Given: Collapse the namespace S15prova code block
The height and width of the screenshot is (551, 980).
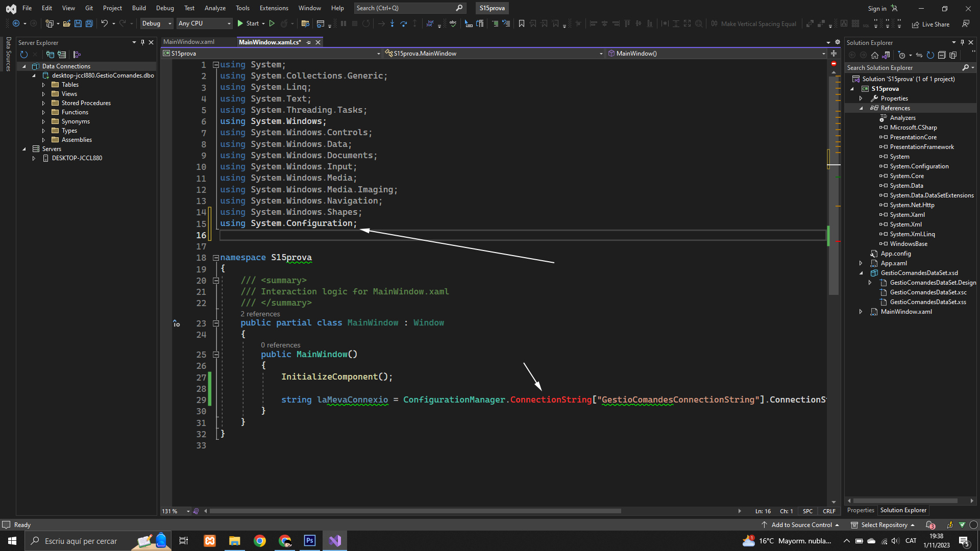Looking at the screenshot, I should pos(216,258).
